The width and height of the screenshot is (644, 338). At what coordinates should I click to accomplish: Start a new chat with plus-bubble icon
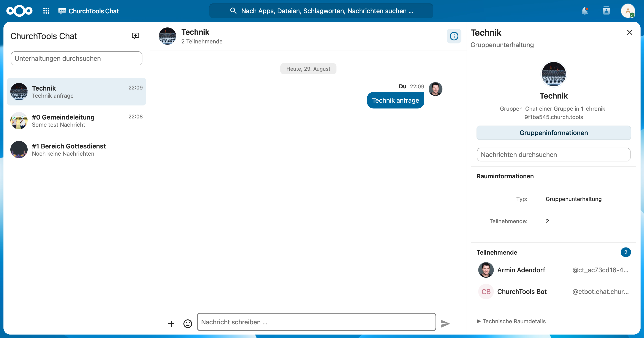coord(135,36)
